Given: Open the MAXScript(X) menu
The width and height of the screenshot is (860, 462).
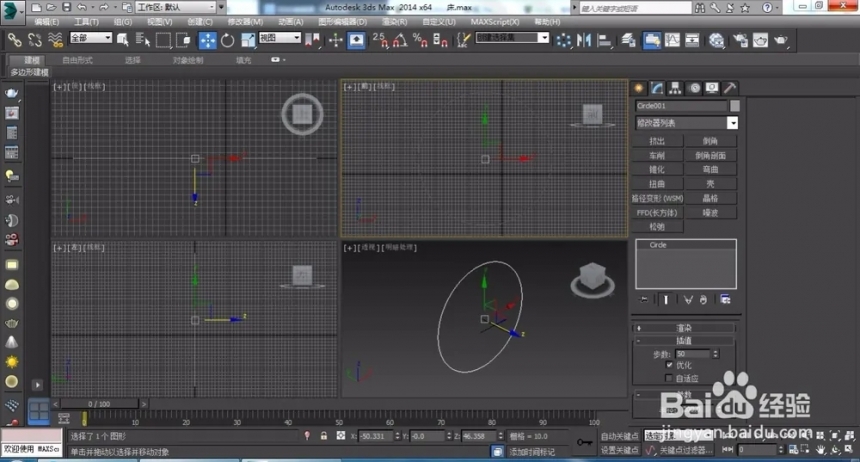Looking at the screenshot, I should tap(495, 22).
